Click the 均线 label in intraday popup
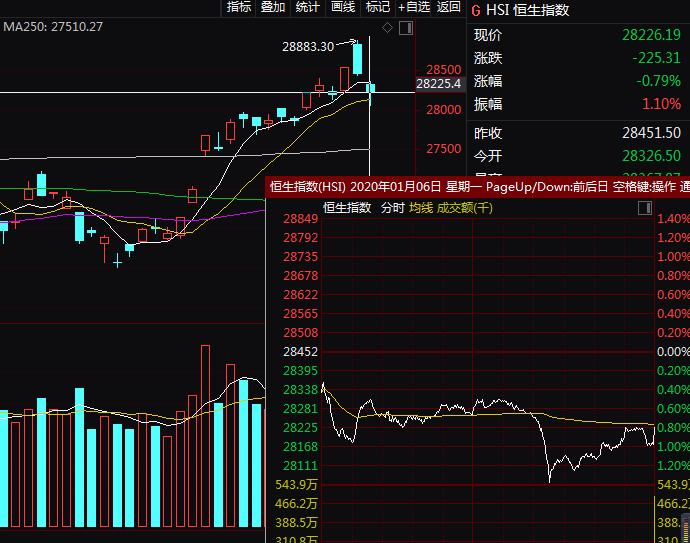 point(421,208)
